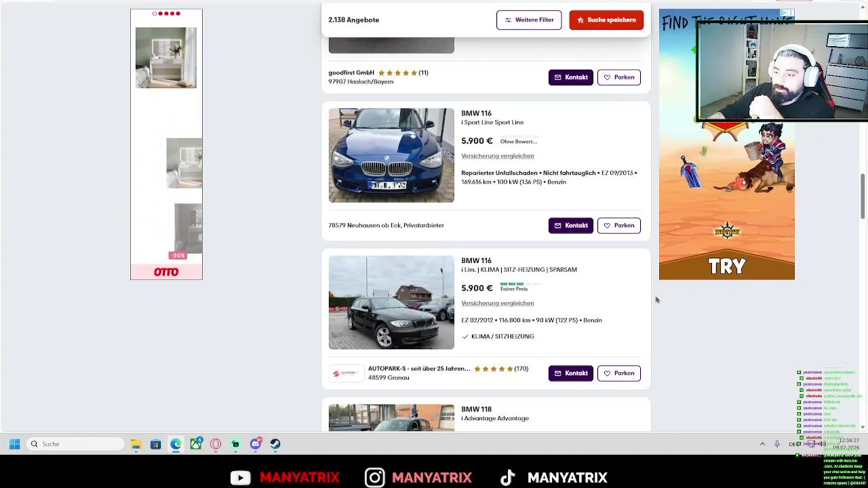Click the 5.900 € price of Sport Line BMW

coord(477,141)
